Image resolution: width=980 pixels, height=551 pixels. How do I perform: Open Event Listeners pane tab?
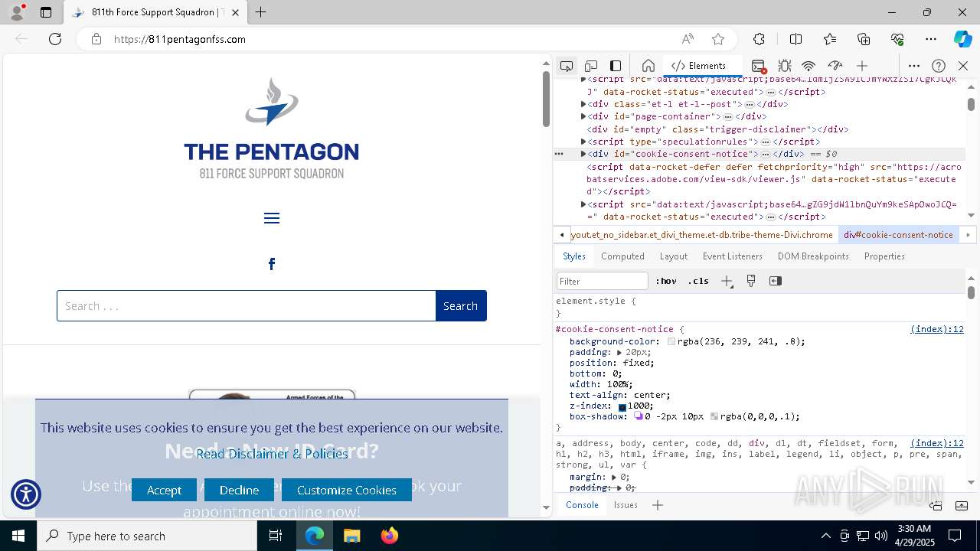(x=732, y=256)
